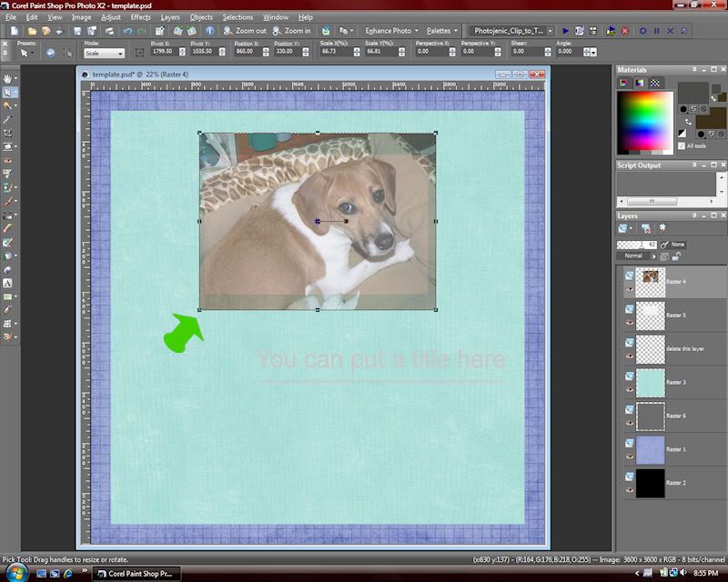This screenshot has width=728, height=582.
Task: Expand the Photojenic_Clip_to_T script dropdown
Action: point(550,30)
